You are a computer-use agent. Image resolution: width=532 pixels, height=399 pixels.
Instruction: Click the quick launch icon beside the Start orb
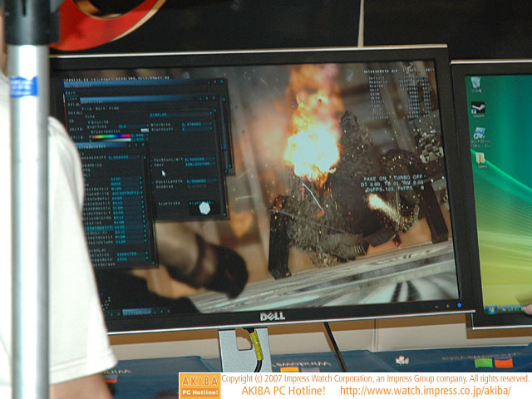[505, 310]
